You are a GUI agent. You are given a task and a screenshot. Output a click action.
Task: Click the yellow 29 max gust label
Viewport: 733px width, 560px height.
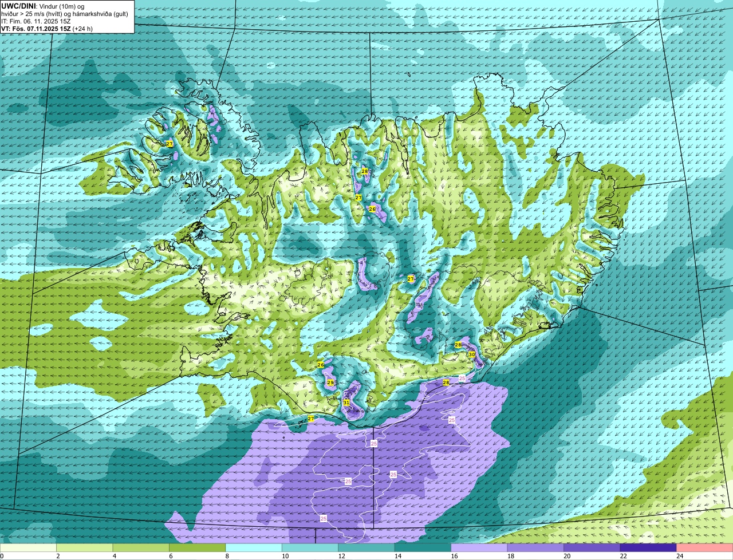(x=330, y=382)
